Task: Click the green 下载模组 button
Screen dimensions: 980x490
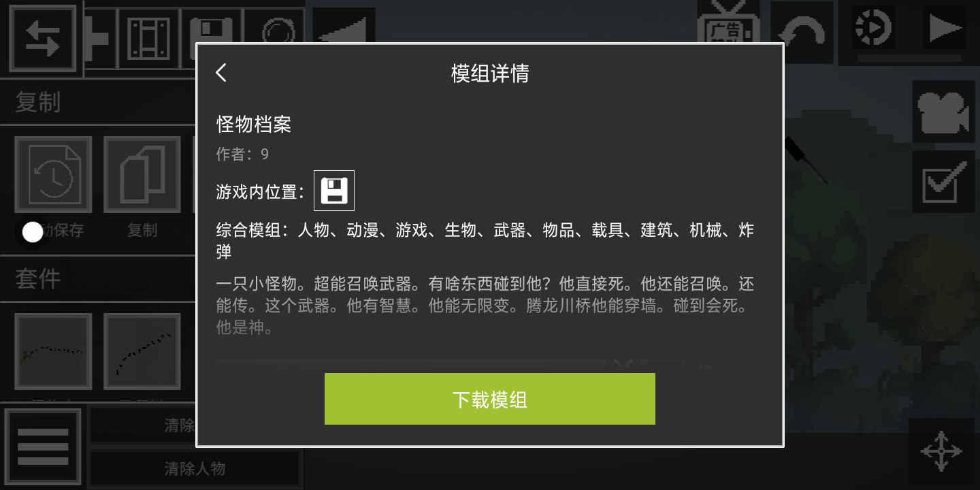Action: coord(489,399)
